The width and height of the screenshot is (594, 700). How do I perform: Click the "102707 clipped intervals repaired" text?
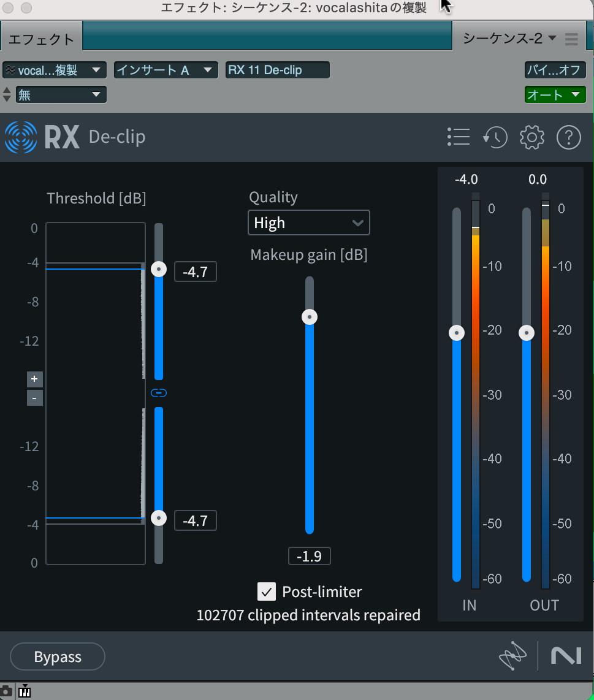[x=308, y=615]
